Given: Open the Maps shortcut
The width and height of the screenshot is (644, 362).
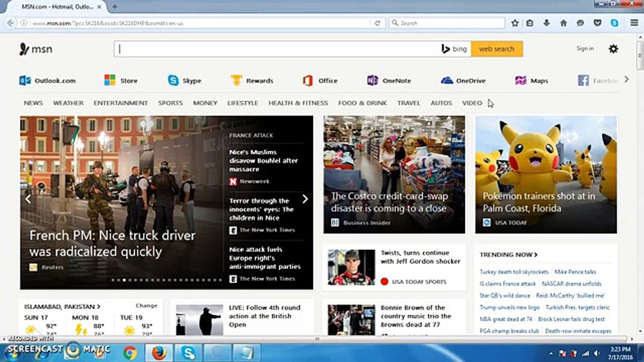Looking at the screenshot, I should [532, 80].
